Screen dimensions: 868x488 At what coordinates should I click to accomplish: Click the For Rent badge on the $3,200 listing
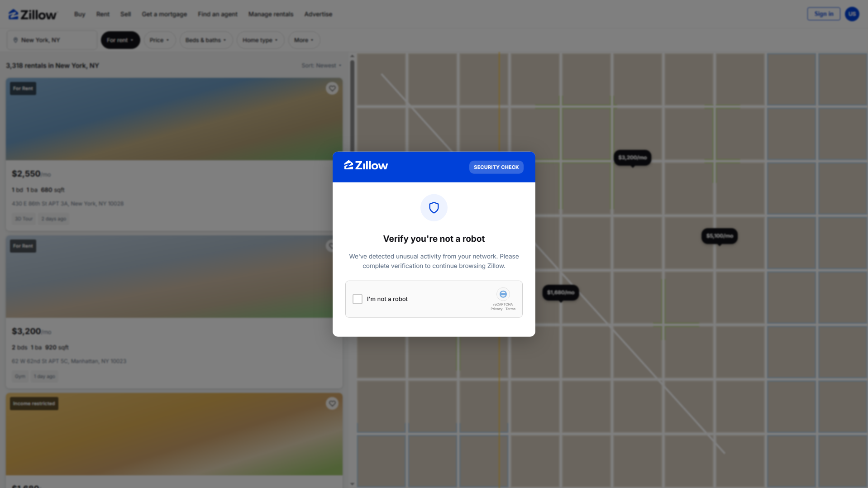coord(23,246)
